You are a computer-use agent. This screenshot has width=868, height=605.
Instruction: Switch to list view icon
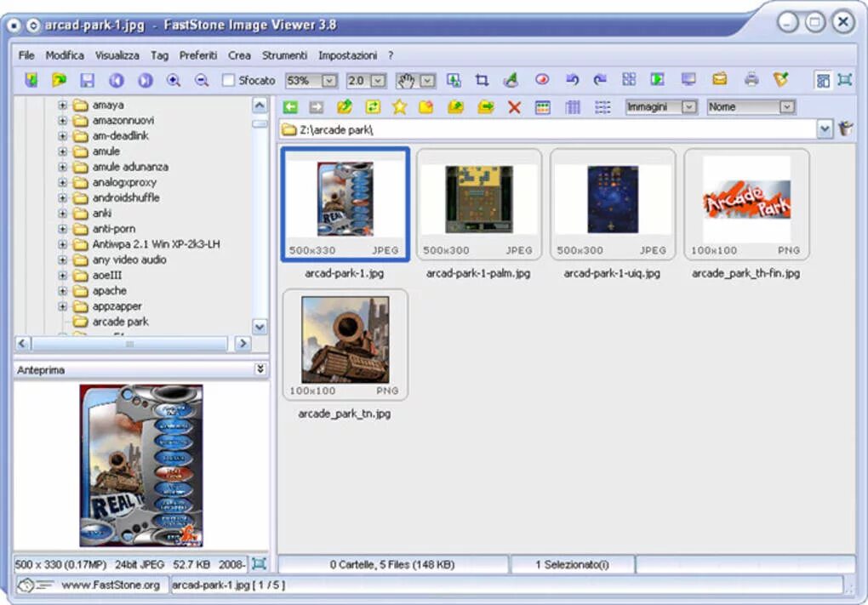coord(602,107)
